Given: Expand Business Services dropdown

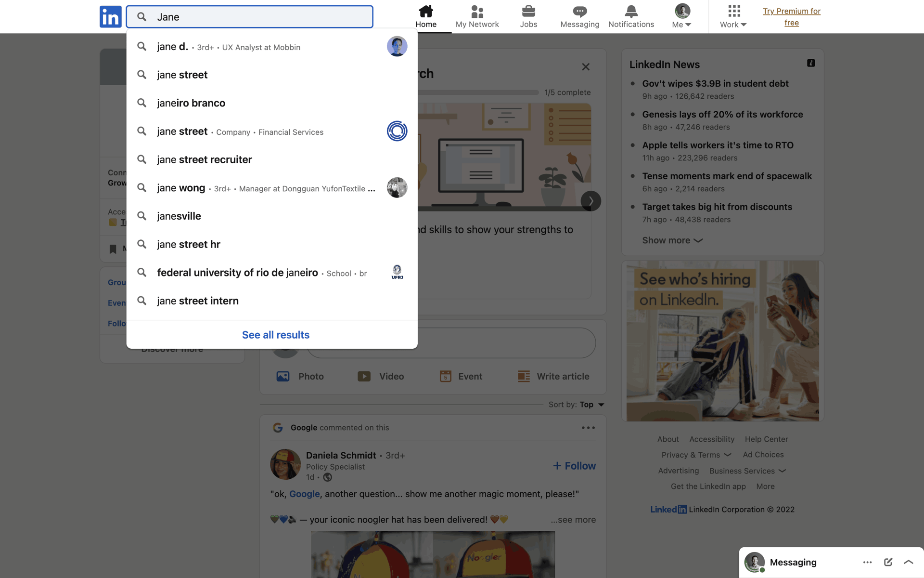Looking at the screenshot, I should [x=747, y=471].
